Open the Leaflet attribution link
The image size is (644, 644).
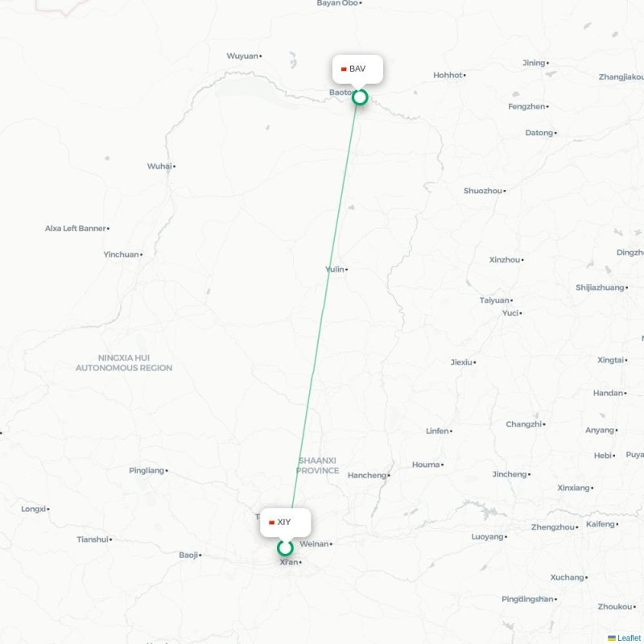pos(630,638)
